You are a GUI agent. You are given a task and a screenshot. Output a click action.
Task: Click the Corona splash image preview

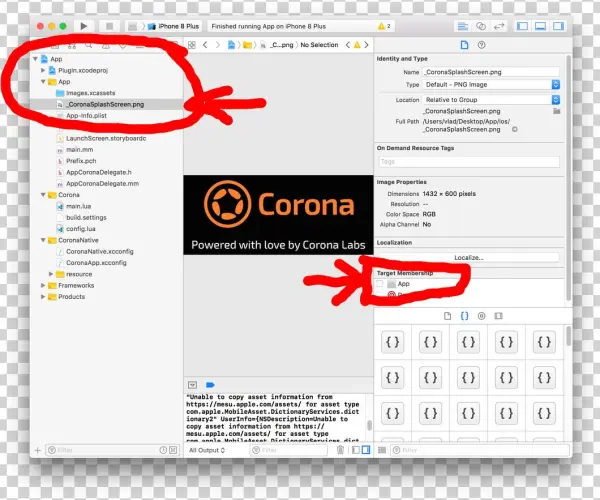coord(278,215)
